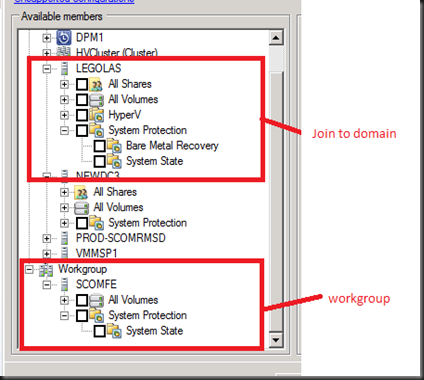
Task: Enable the HyperV checkbox
Action: coord(82,115)
